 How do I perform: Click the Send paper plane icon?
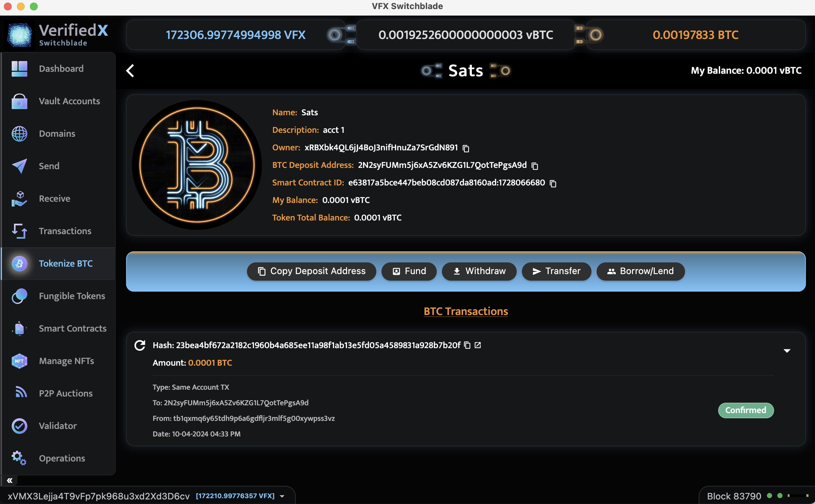pyautogui.click(x=19, y=166)
